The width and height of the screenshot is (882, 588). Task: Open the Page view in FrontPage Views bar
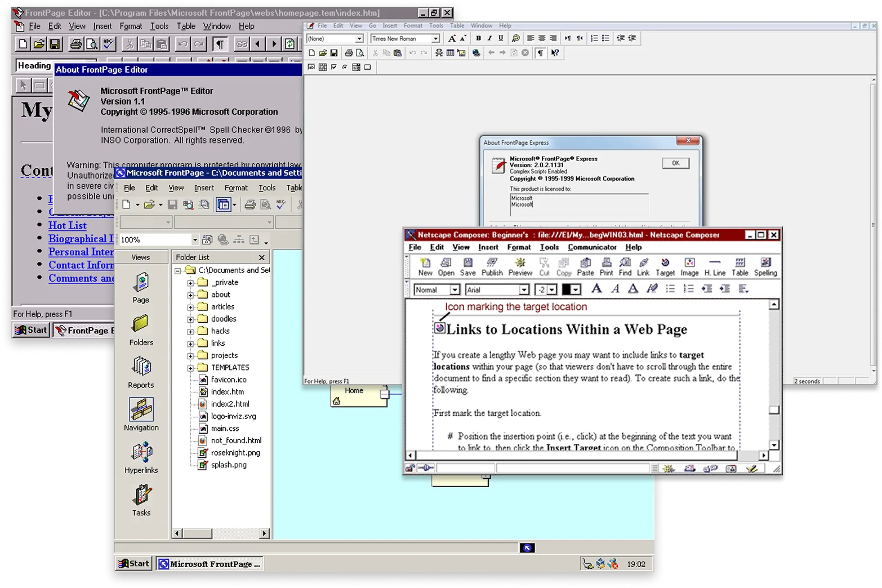point(141,288)
